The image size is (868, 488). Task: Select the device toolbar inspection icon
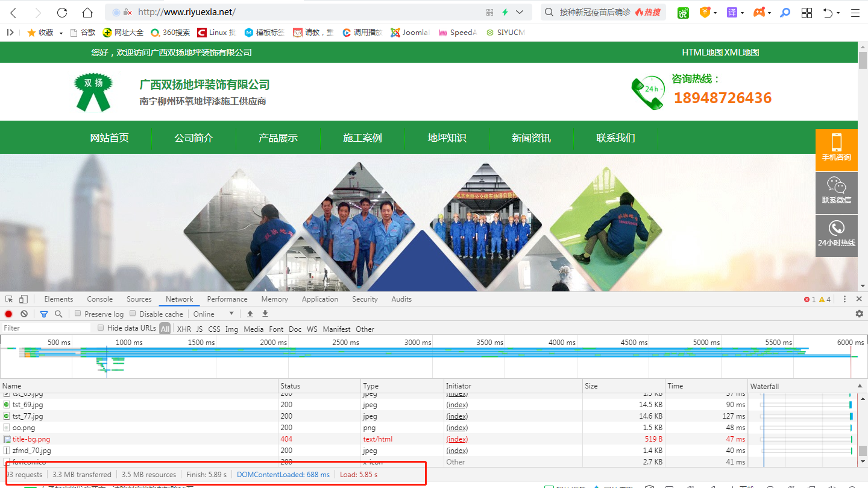23,299
